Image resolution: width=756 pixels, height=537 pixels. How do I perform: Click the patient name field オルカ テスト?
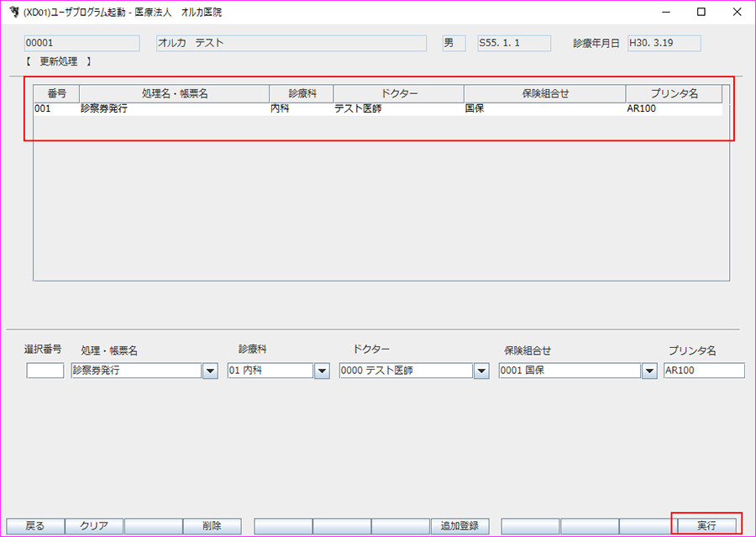click(290, 43)
